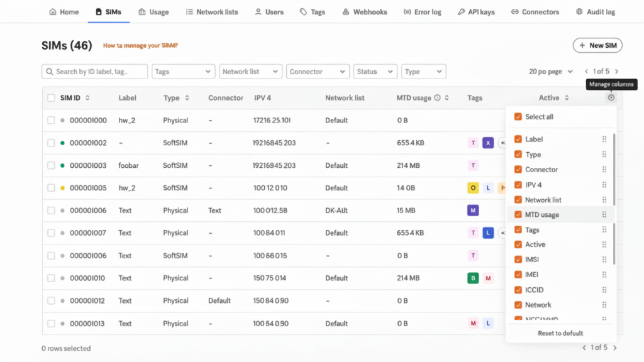The width and height of the screenshot is (644, 362).
Task: Uncheck the MTD usage column checkbox
Action: coord(518,215)
